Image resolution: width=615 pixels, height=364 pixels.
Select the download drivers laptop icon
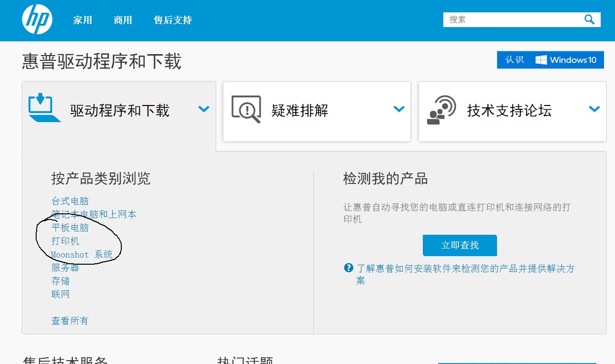44,109
